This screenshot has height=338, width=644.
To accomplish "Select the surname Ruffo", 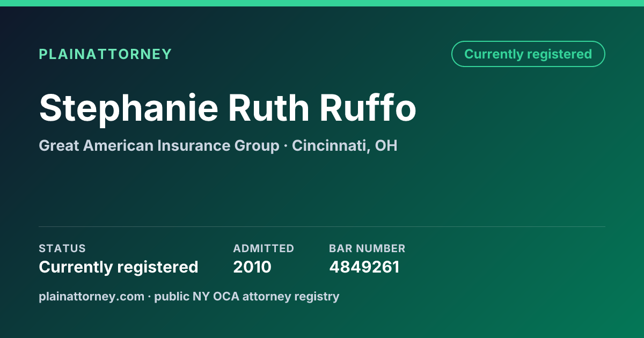I will pos(369,108).
